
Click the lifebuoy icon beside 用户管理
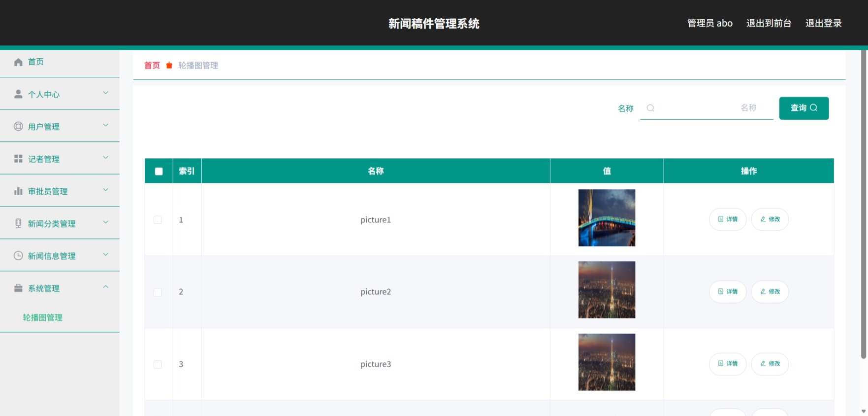click(x=18, y=126)
